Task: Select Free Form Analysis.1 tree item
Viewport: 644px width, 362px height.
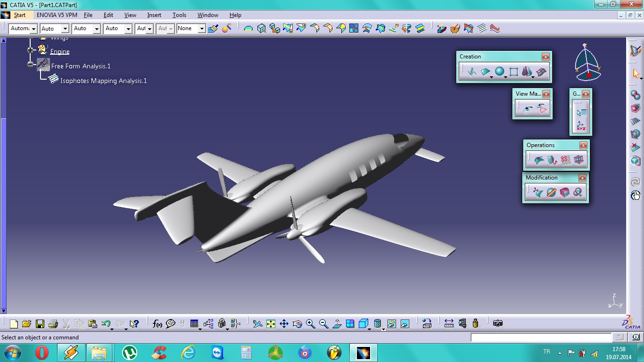Action: coord(81,66)
